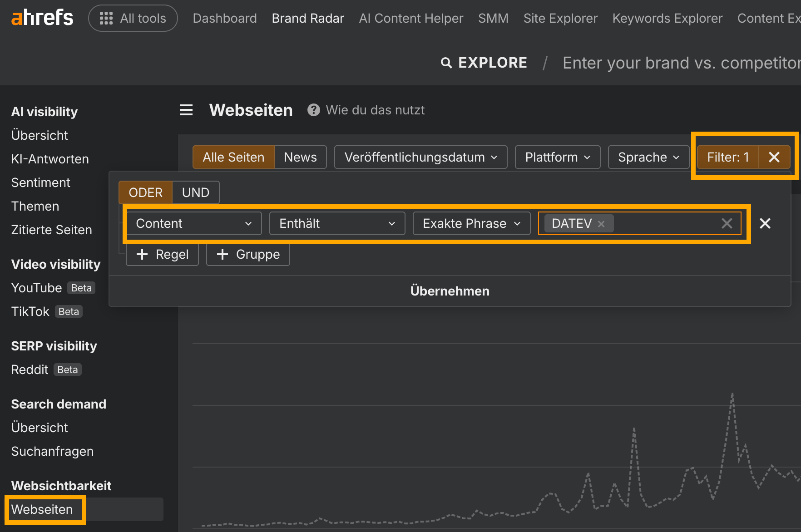801x532 pixels.
Task: Click the Explore search magnifier icon
Action: tap(446, 63)
